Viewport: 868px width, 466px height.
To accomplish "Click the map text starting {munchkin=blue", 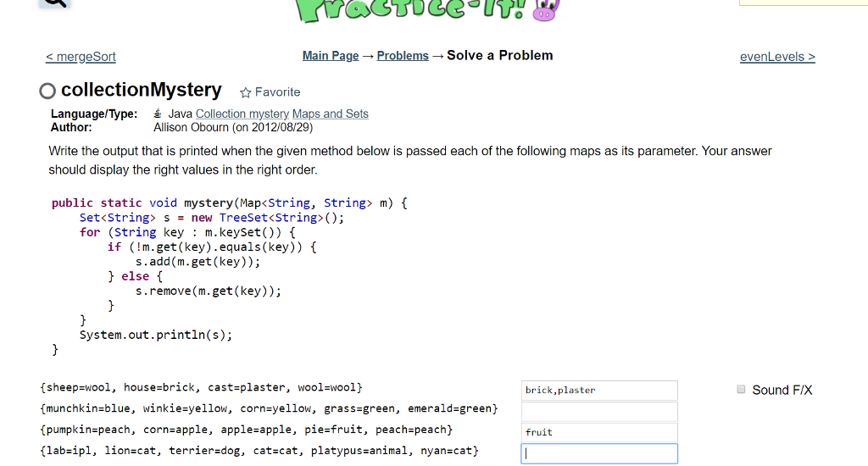I will tap(269, 408).
